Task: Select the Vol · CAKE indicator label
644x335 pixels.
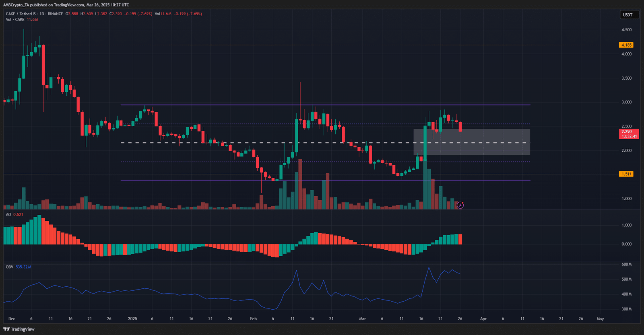Action: (15, 20)
